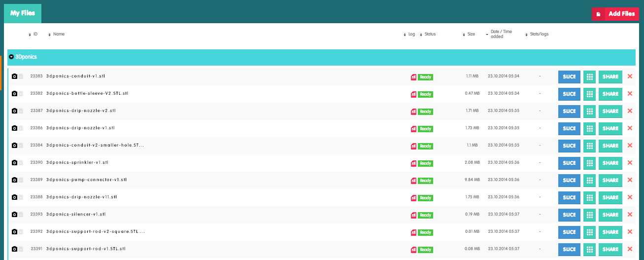The width and height of the screenshot is (644, 260).
Task: Remove 3dponics-conduit-v2-smaller-hole file using red X
Action: pyautogui.click(x=630, y=146)
